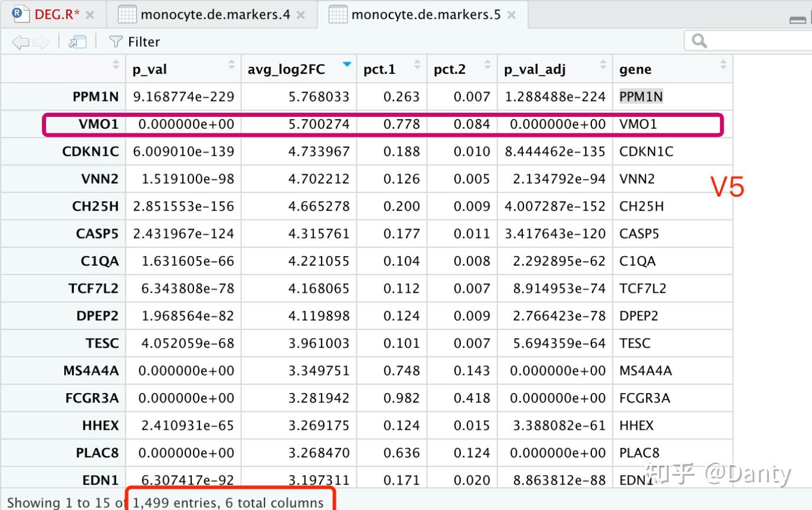Sort by the p_val column header
812x510 pixels.
pos(183,69)
